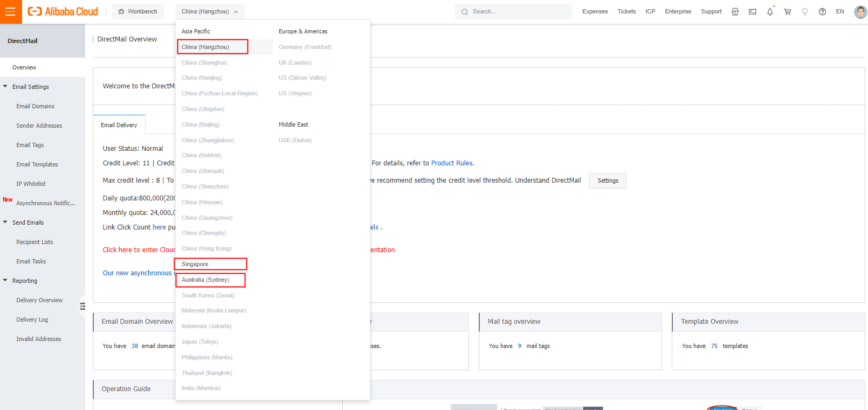Click the greyed China (Hong Kong) region entry

pyautogui.click(x=206, y=248)
